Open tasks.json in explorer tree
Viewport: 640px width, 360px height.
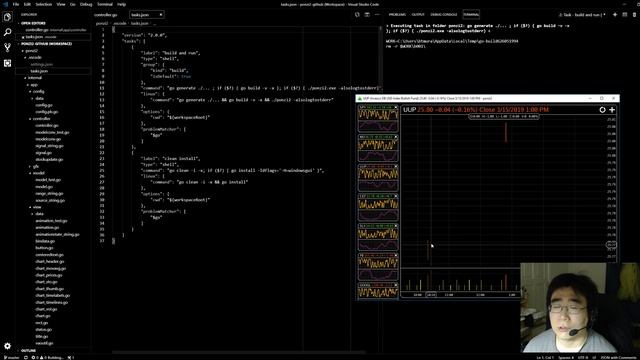(x=39, y=71)
